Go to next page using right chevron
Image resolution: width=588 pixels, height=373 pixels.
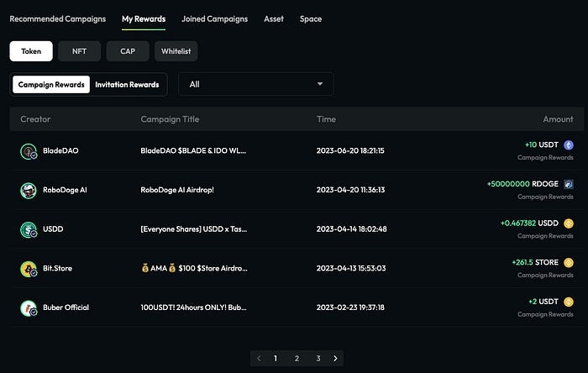click(x=335, y=358)
